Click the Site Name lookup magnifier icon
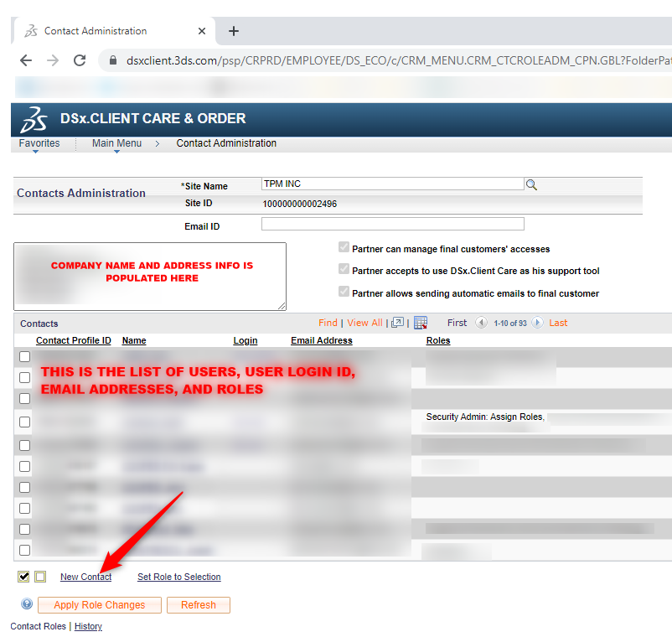Screen dimensions: 672x637 pos(531,185)
